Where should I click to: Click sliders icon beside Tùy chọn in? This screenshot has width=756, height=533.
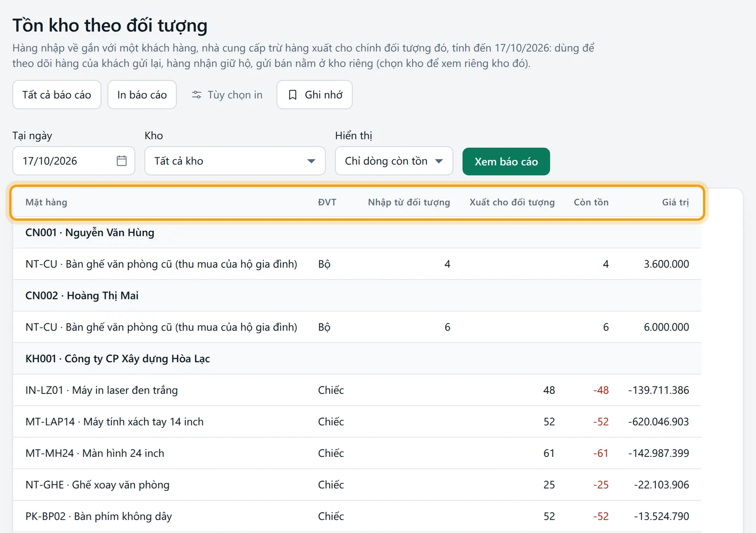point(197,95)
